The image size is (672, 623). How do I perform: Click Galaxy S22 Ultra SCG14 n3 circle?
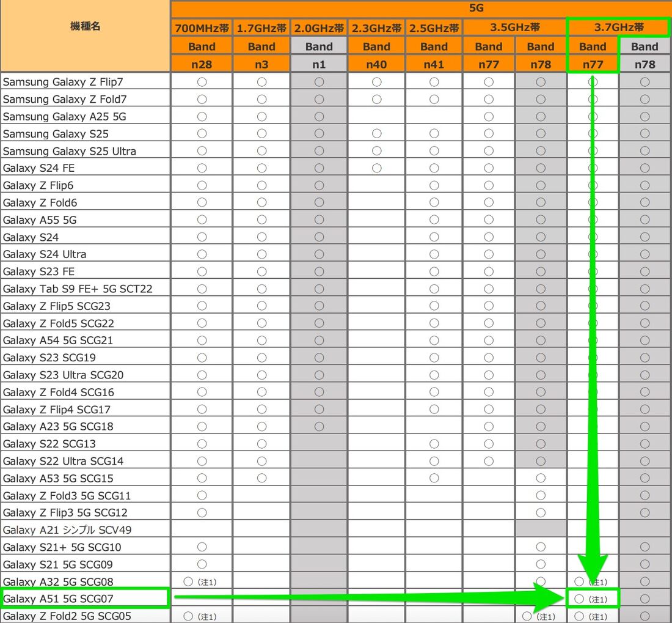(261, 461)
